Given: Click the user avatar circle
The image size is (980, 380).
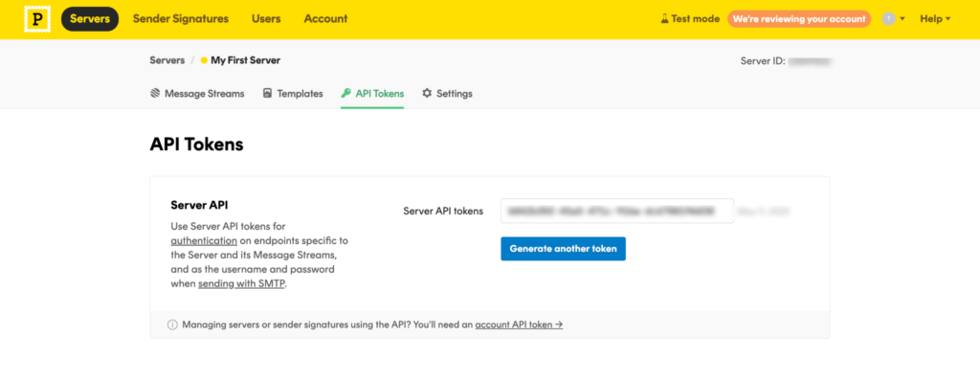Looking at the screenshot, I should 888,19.
